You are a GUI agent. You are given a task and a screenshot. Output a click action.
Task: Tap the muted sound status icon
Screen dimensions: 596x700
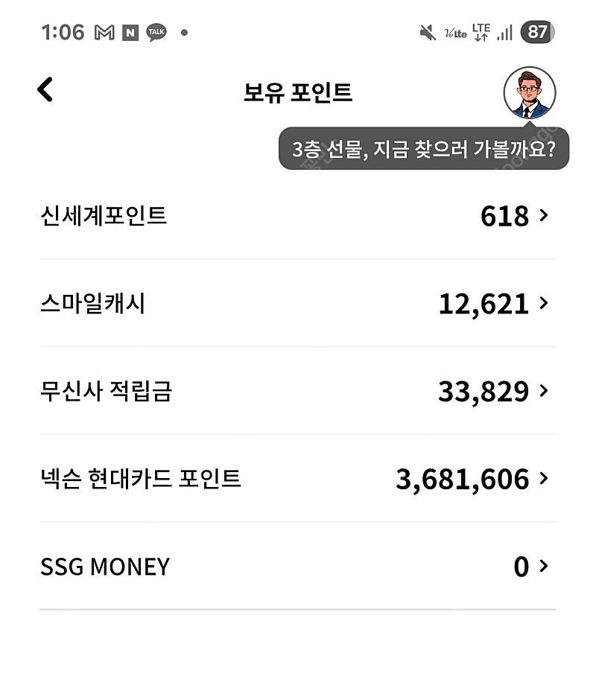point(428,33)
